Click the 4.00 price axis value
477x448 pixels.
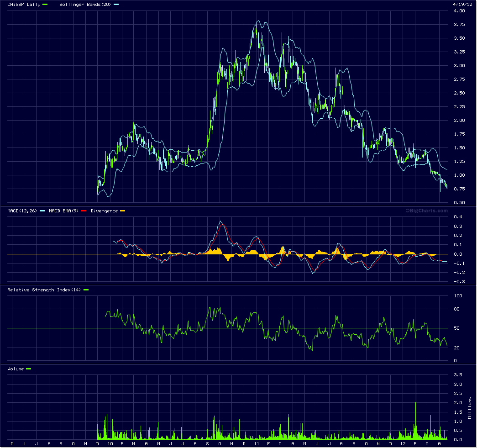coord(459,11)
